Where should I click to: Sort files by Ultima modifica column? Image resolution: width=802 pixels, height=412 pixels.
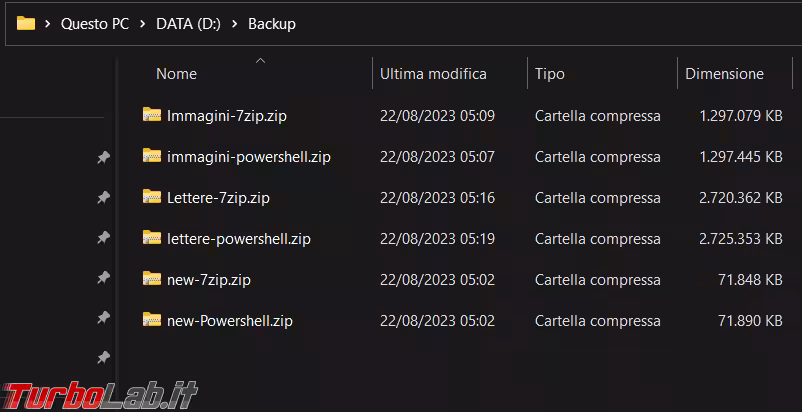(x=433, y=74)
